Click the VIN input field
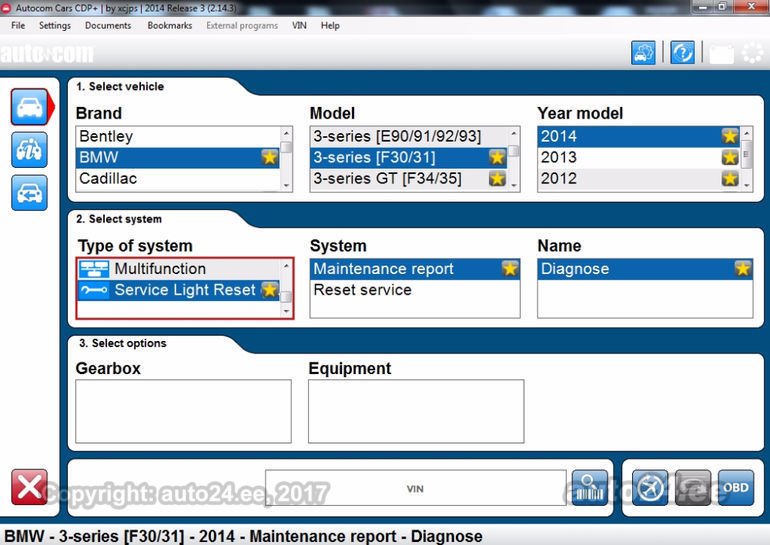 (415, 488)
